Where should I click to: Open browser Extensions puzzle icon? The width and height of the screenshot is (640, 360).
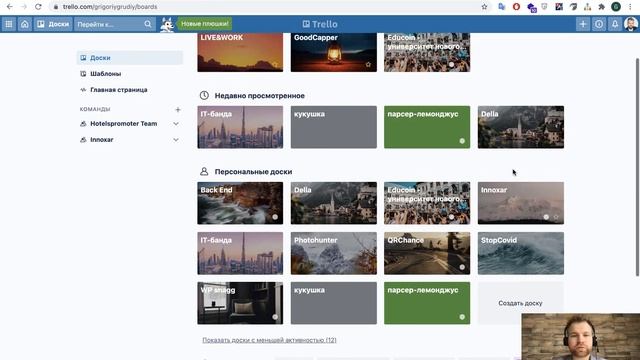[x=601, y=7]
